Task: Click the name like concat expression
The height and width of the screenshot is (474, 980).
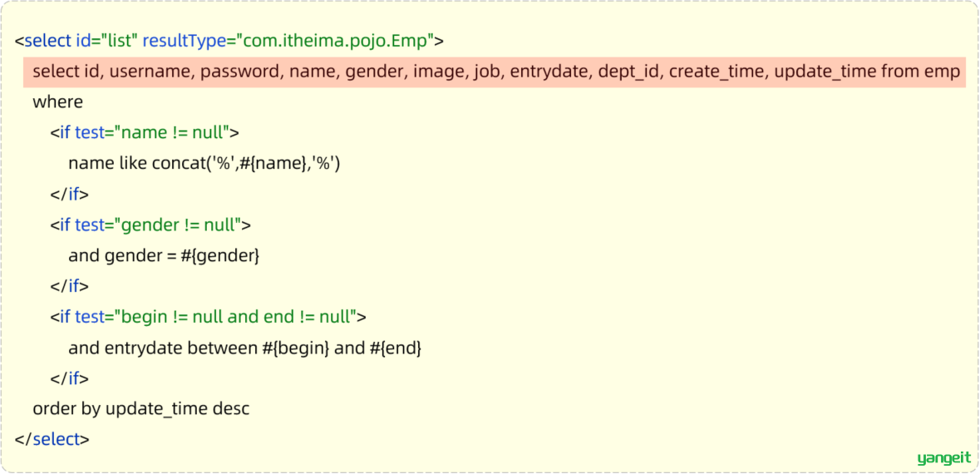Action: point(204,164)
